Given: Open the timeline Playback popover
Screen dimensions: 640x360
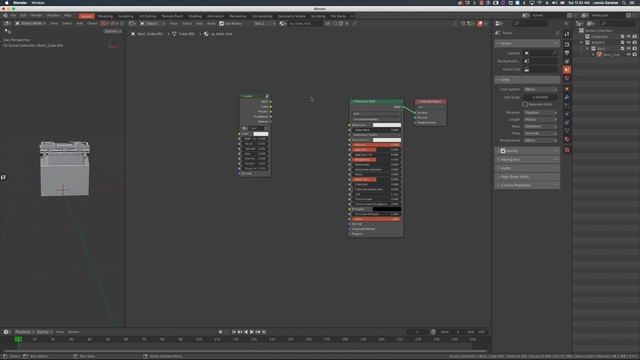Looking at the screenshot, I should (x=24, y=332).
